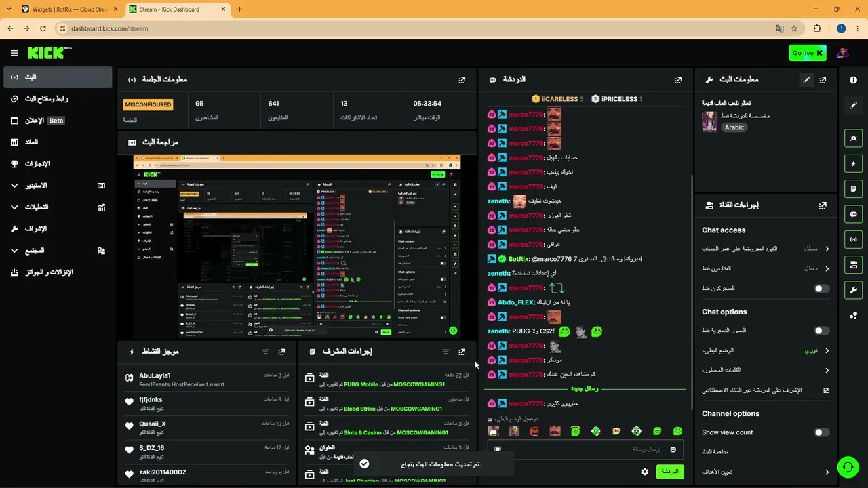Open Moderation (الإشراف) in the sidebar
This screenshot has height=488, width=868.
click(x=58, y=229)
